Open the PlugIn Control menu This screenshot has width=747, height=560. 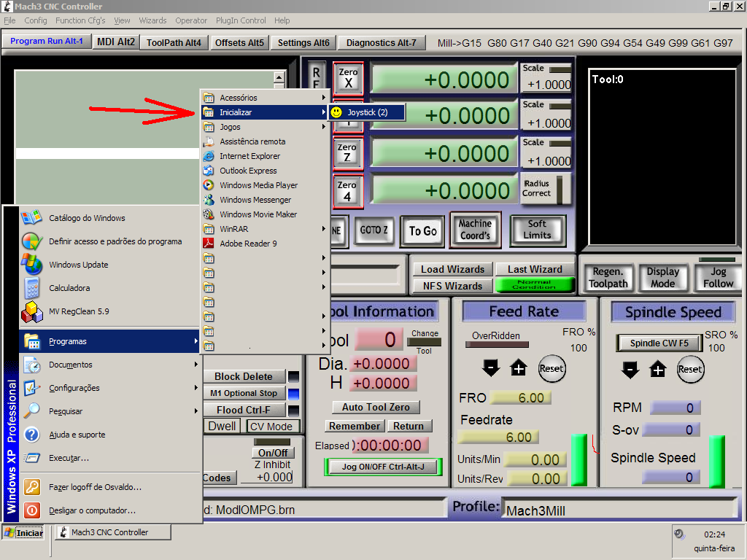click(241, 20)
